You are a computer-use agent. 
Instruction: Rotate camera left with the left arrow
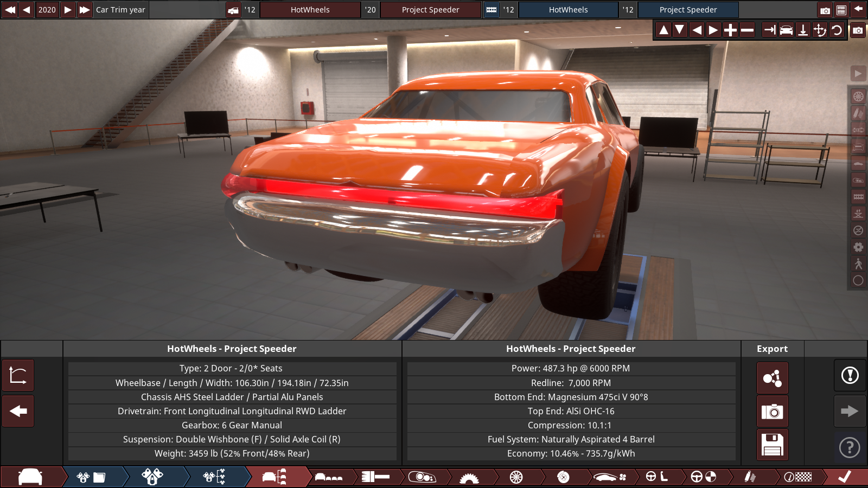(697, 30)
